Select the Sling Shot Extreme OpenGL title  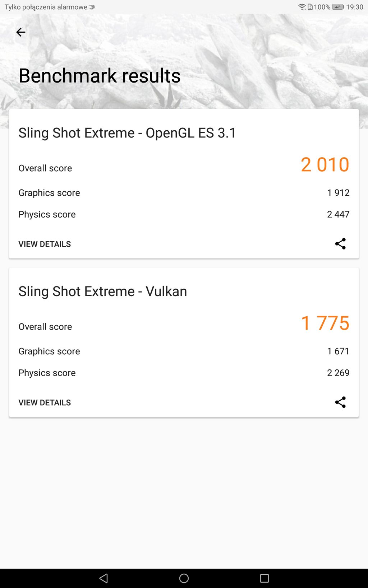(127, 133)
